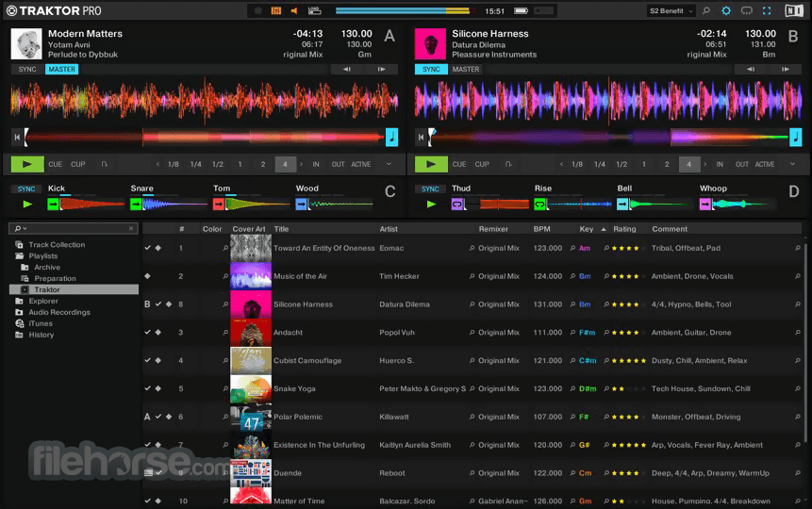812x509 pixels.
Task: Toggle loop ACTIVE on Deck B
Action: pyautogui.click(x=765, y=164)
